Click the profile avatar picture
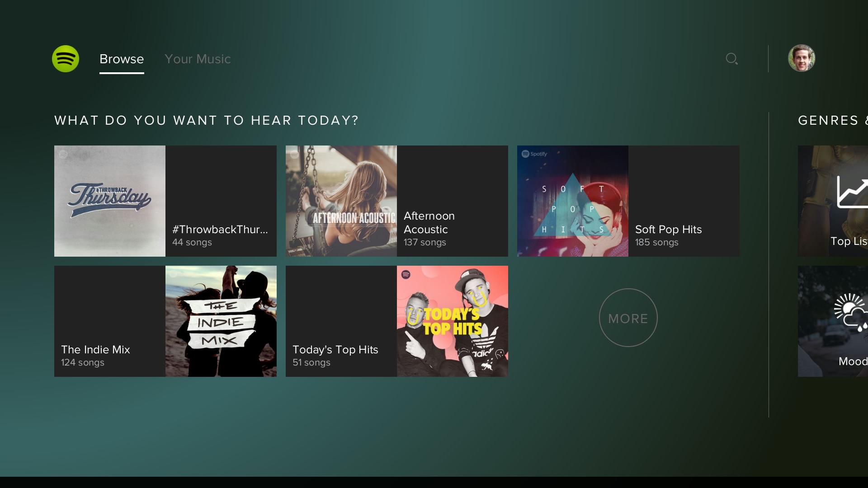868x488 pixels. [802, 58]
